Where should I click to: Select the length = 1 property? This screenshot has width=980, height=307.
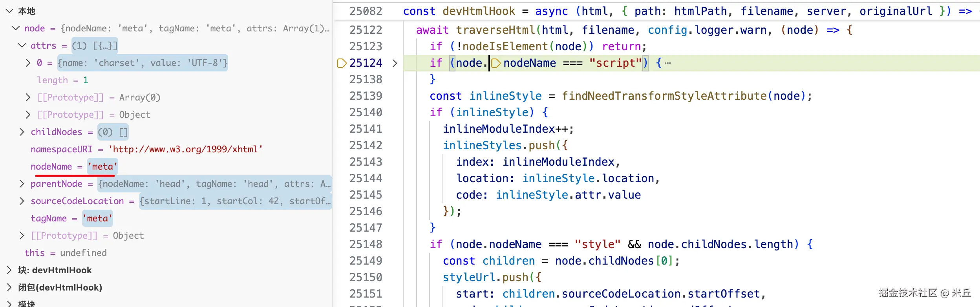(x=62, y=80)
